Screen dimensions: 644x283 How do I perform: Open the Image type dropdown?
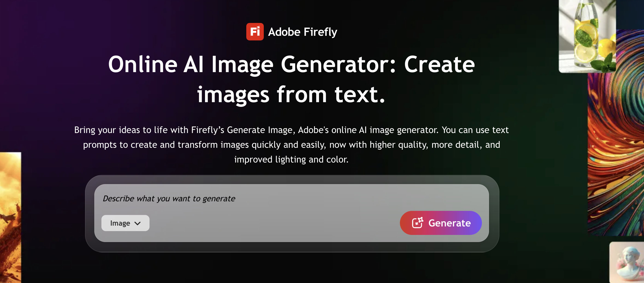(x=125, y=223)
